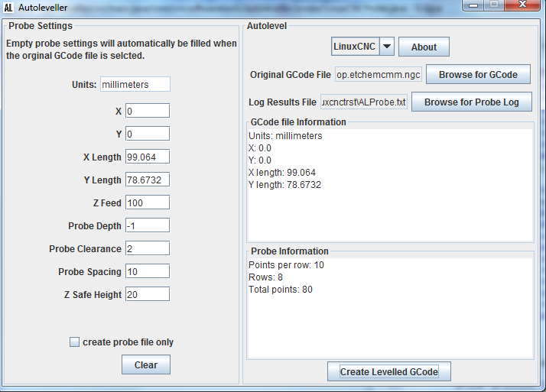Screen dimensions: 546x392
Task: Click the Y origin input field
Action: 148,134
